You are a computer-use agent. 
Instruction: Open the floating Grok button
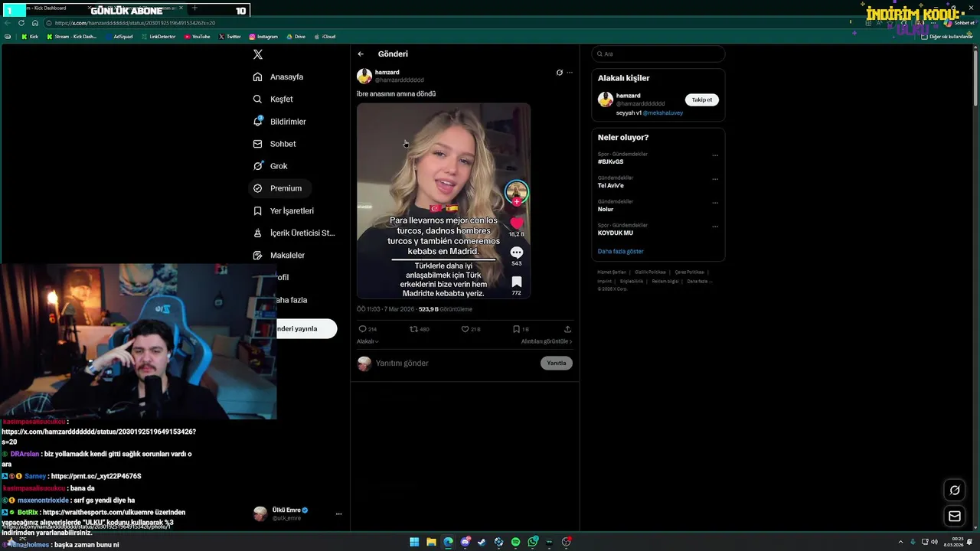[955, 490]
